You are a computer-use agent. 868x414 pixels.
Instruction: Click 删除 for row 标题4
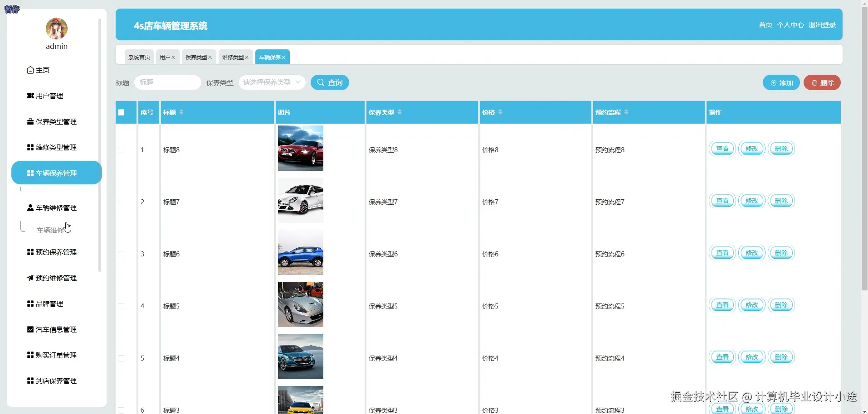coord(781,357)
